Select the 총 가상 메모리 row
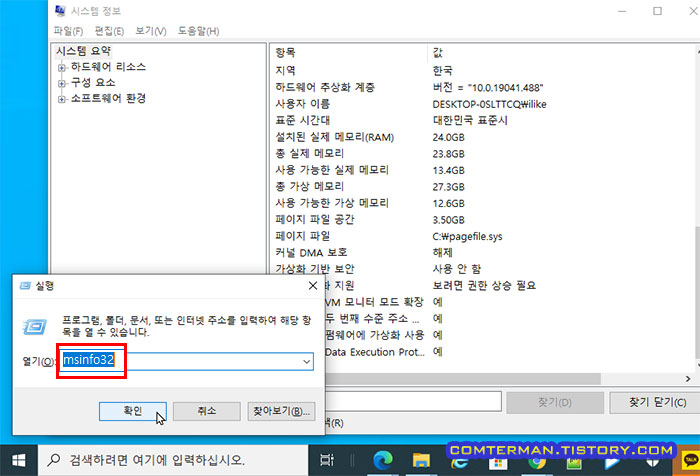This screenshot has height=476, width=700. (x=482, y=187)
